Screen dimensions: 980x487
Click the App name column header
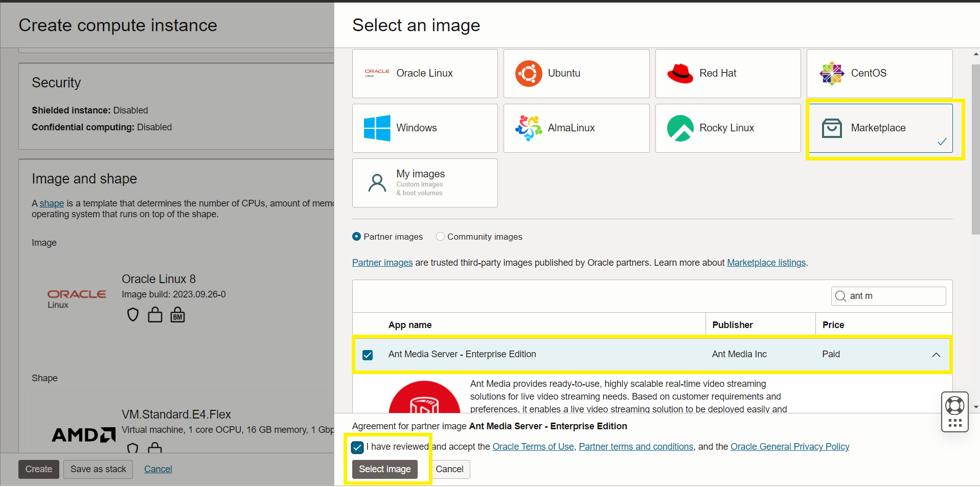click(410, 325)
